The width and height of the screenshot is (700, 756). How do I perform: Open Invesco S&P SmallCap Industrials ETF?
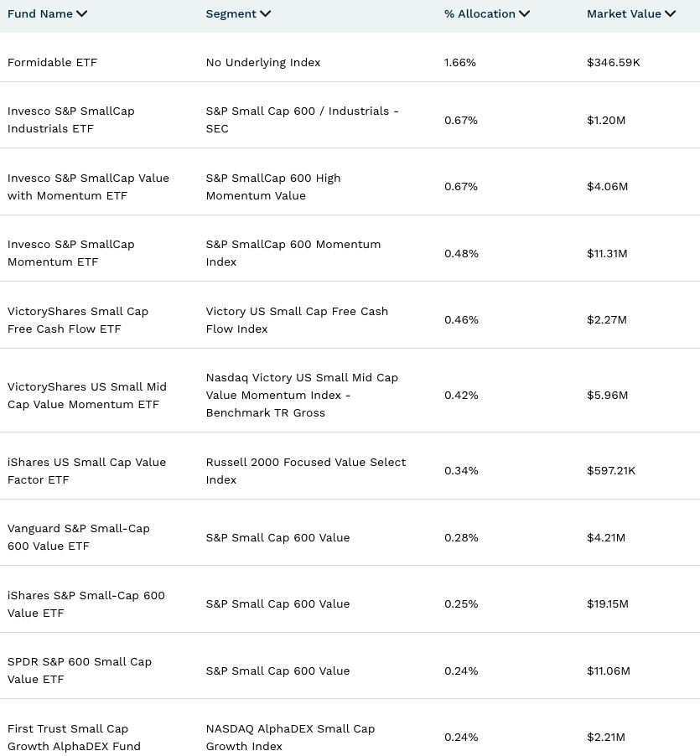[x=70, y=120]
